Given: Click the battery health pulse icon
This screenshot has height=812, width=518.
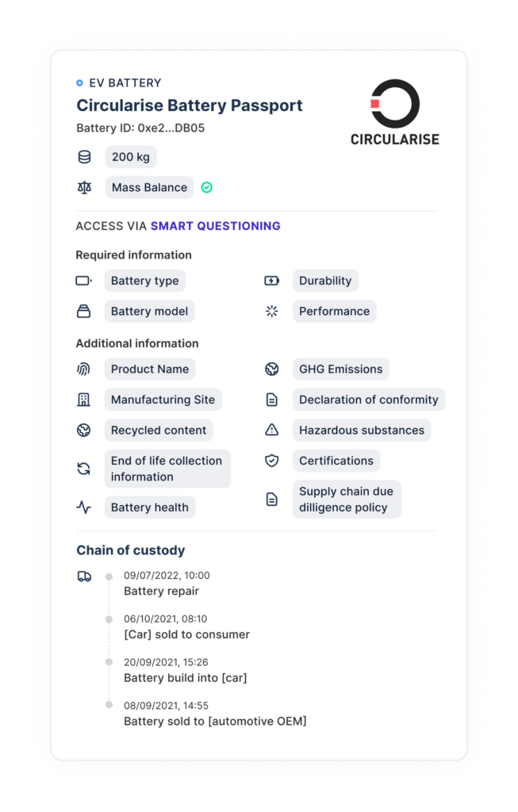Looking at the screenshot, I should (83, 507).
